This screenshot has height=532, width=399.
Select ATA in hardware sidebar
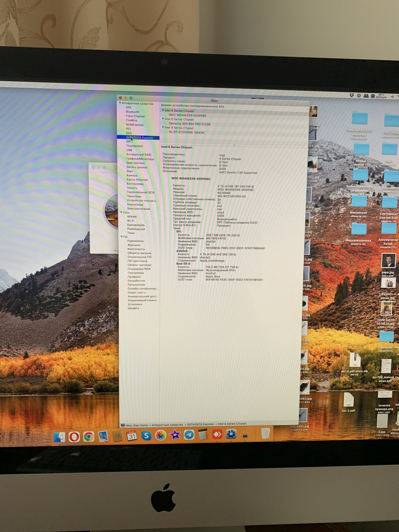tap(129, 107)
